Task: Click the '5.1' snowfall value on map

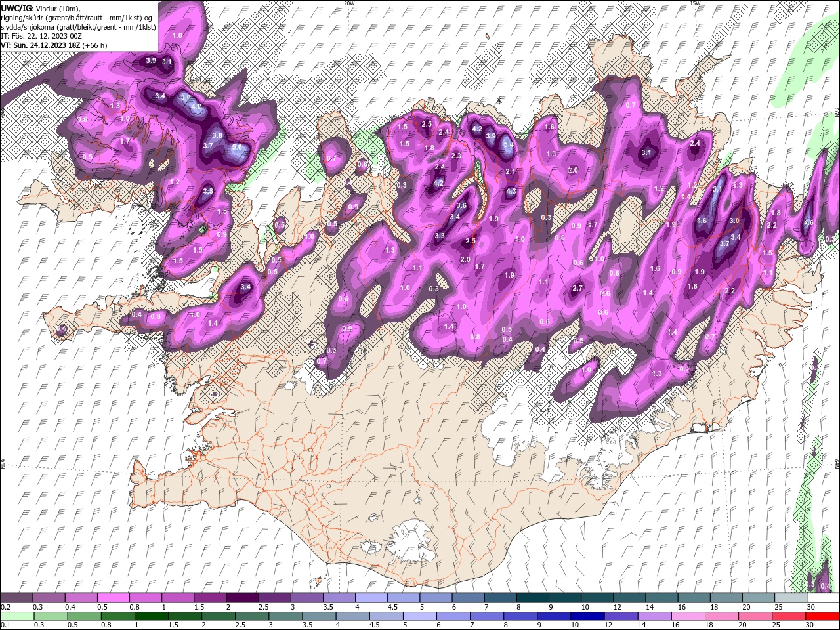Action: [717, 189]
